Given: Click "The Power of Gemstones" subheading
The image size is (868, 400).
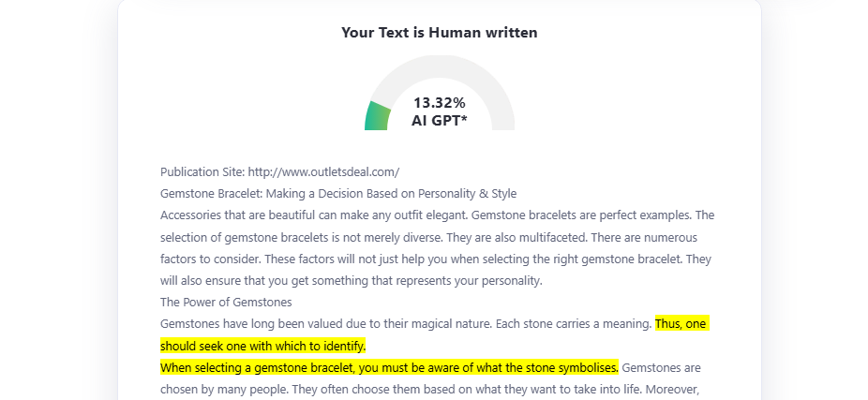Looking at the screenshot, I should click(226, 302).
